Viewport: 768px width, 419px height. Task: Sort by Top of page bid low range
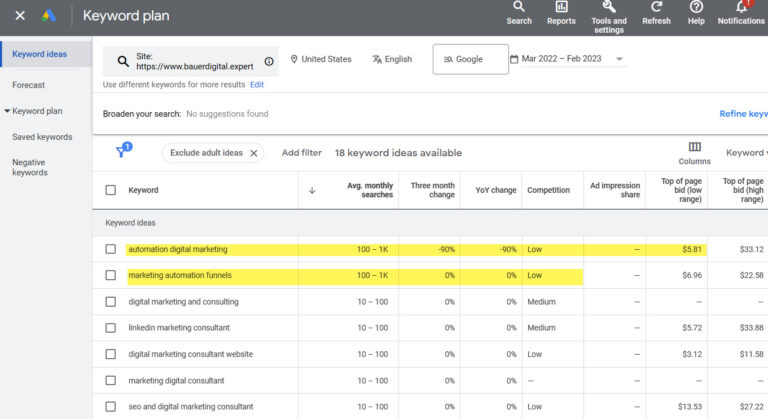(x=681, y=190)
